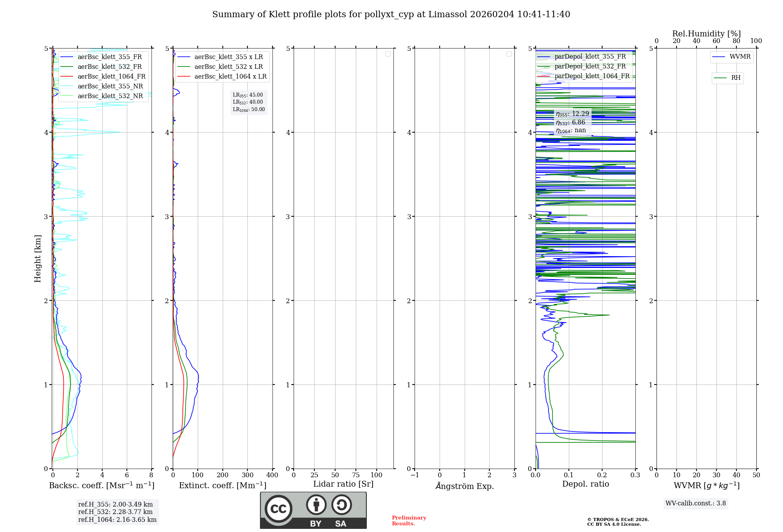Click the Lidar ratio [Sr] axis label
The width and height of the screenshot is (783, 532).
click(343, 484)
